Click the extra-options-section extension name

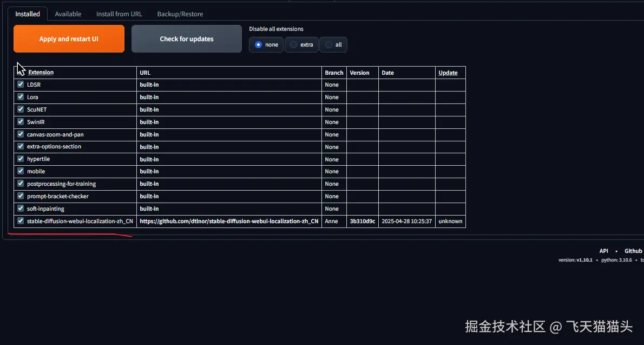54,146
